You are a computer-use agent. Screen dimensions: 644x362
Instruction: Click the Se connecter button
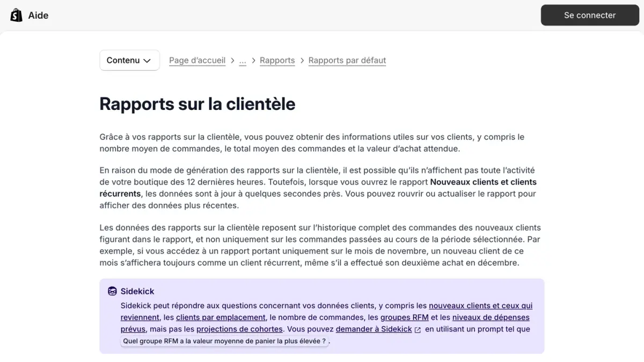point(589,15)
